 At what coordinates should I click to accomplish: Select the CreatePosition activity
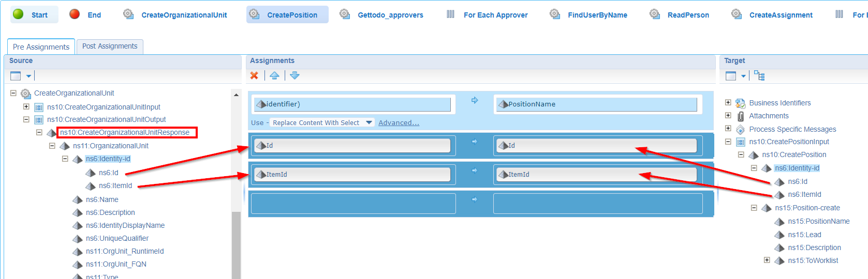287,15
